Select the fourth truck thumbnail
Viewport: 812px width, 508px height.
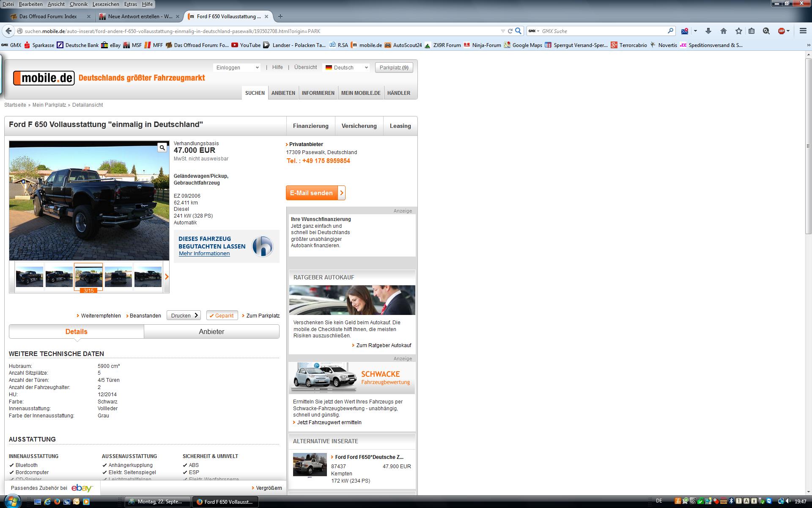pos(118,277)
